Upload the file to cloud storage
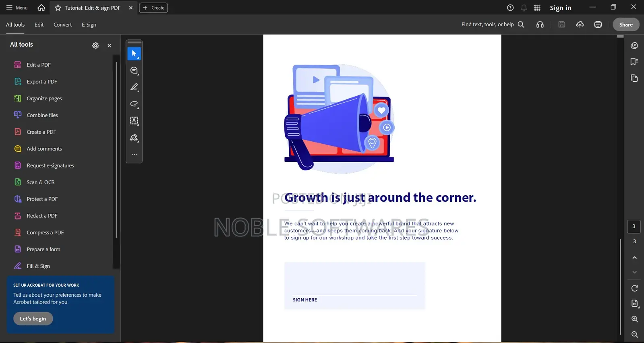The height and width of the screenshot is (343, 644). pyautogui.click(x=580, y=25)
